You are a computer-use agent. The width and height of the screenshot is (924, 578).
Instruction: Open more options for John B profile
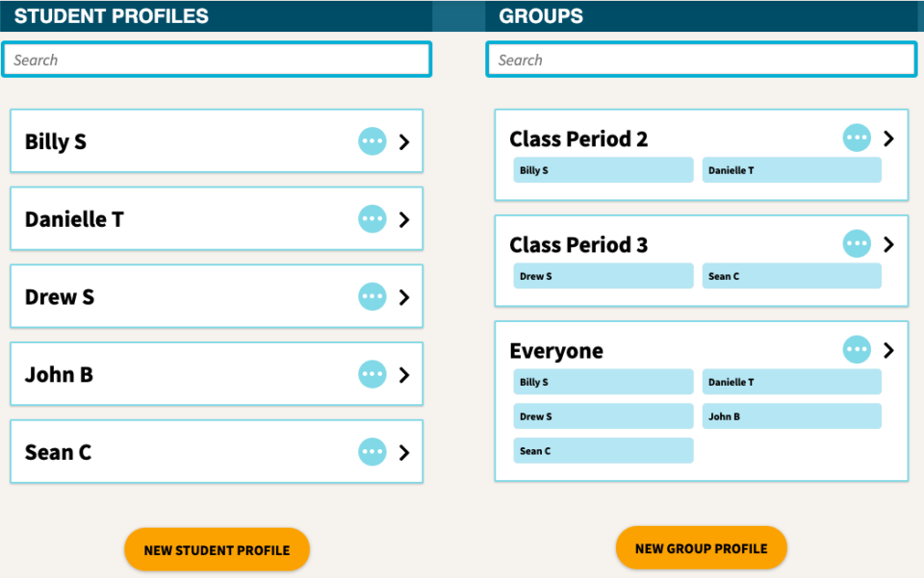pyautogui.click(x=372, y=374)
